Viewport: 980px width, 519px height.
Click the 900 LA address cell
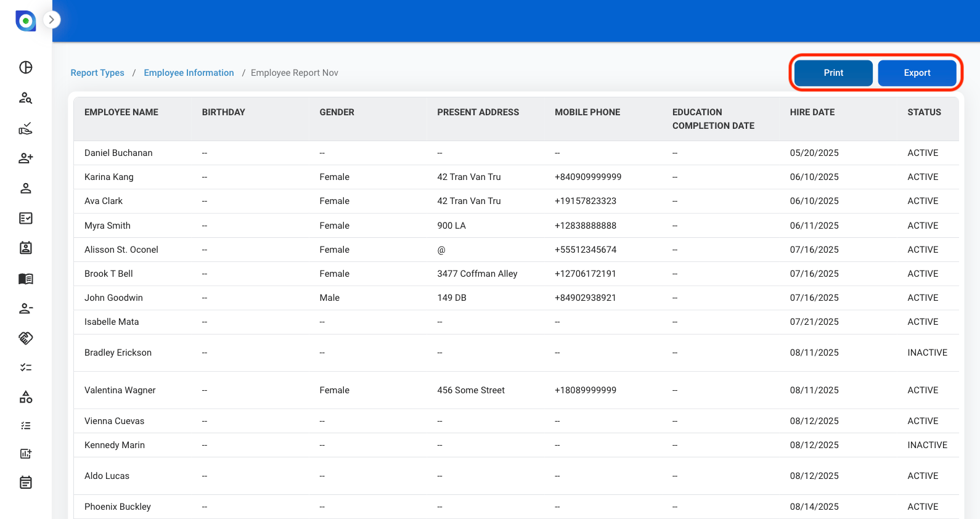coord(451,226)
